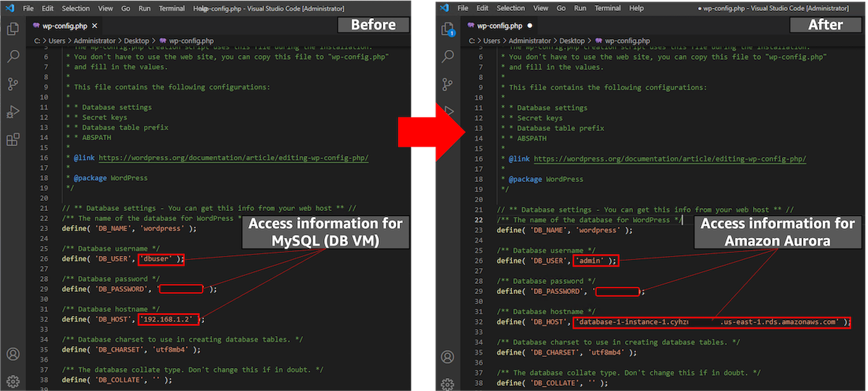This screenshot has height=391, width=868.
Task: Expand wp-config.php breadcrumb in left Before window
Action: pyautogui.click(x=191, y=41)
